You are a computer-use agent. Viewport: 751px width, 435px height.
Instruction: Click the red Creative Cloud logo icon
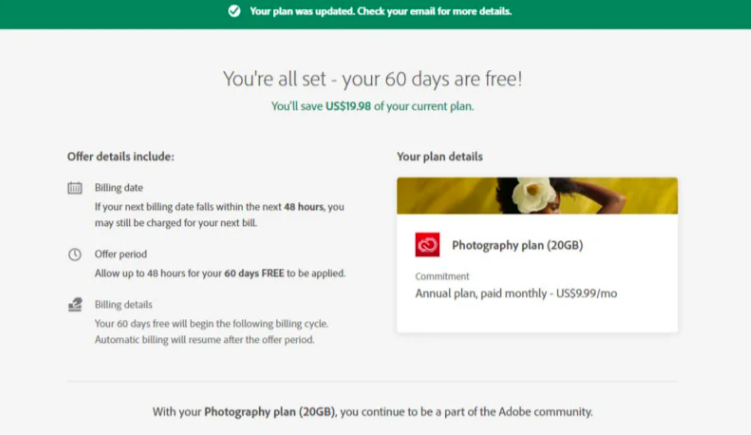click(427, 245)
